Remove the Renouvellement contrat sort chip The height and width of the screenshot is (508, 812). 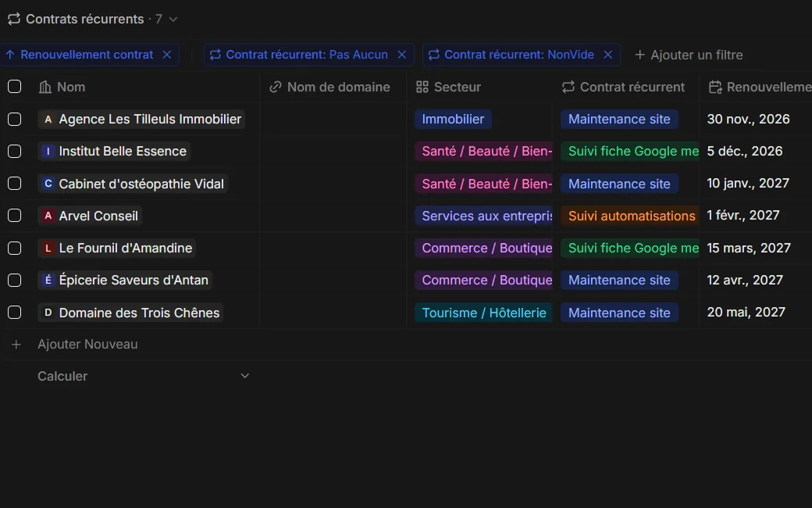click(x=167, y=55)
